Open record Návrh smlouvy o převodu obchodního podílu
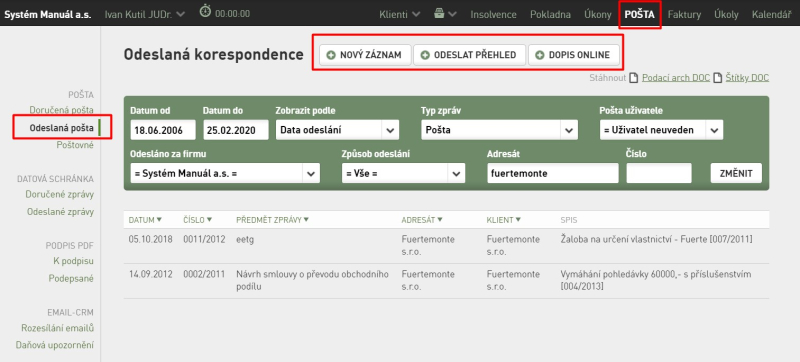800x362 pixels. point(312,280)
